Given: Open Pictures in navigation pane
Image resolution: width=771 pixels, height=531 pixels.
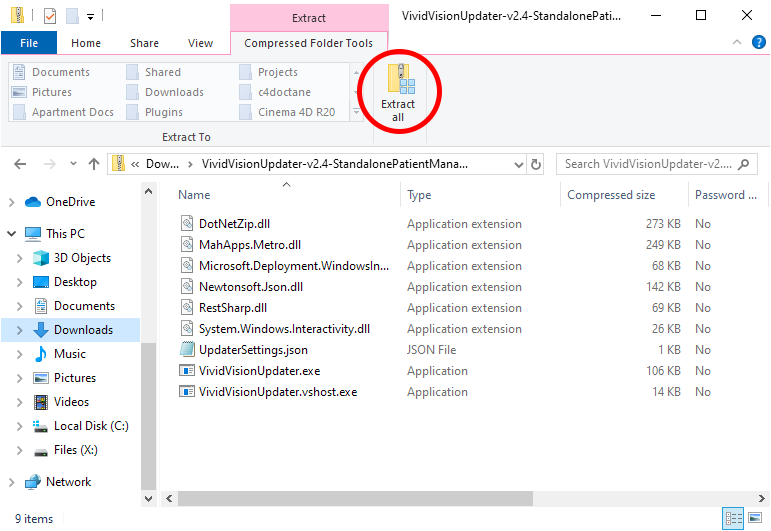Looking at the screenshot, I should 64,378.
